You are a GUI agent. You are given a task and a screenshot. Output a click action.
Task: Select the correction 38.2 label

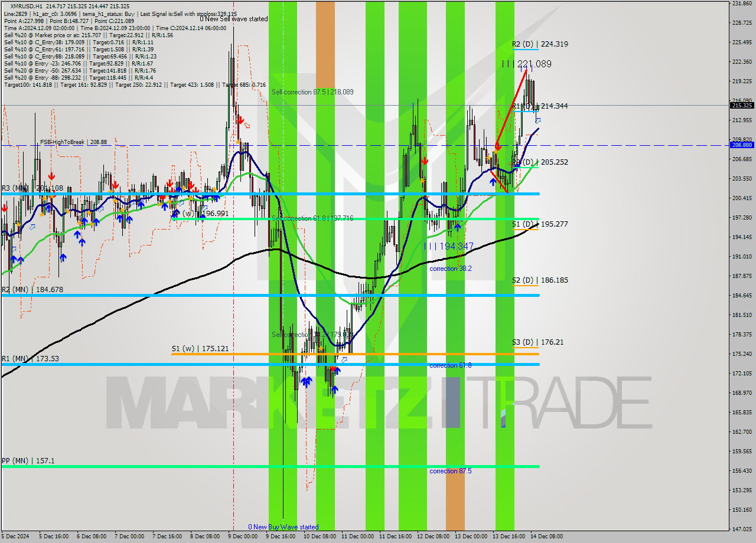450,269
